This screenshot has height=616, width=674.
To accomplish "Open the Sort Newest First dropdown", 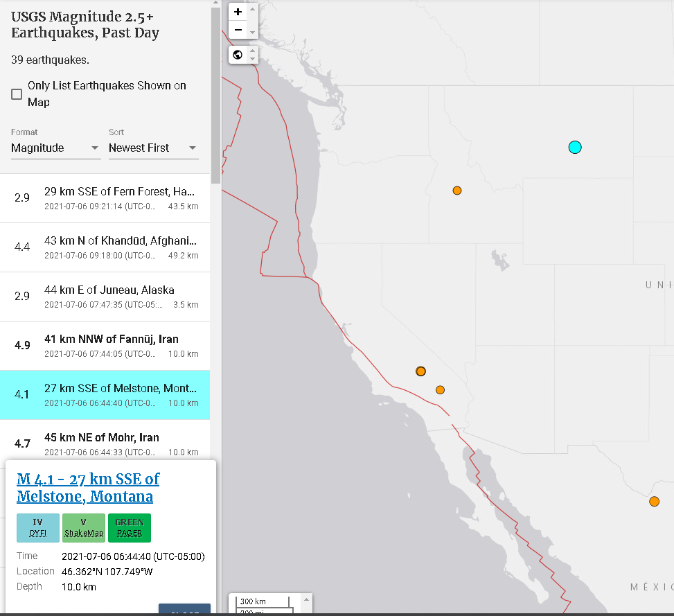I will 154,148.
